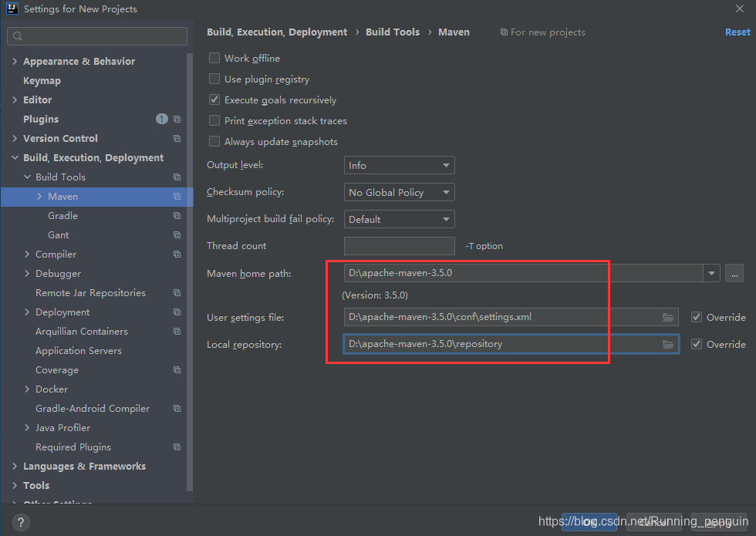The height and width of the screenshot is (536, 756).
Task: Open the help question mark button
Action: pos(21,522)
